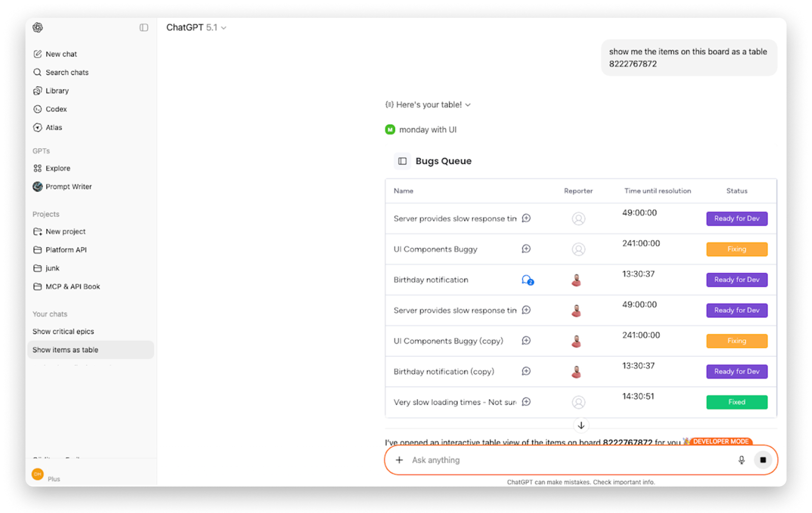Open comments on the Very slow loading times row

526,402
